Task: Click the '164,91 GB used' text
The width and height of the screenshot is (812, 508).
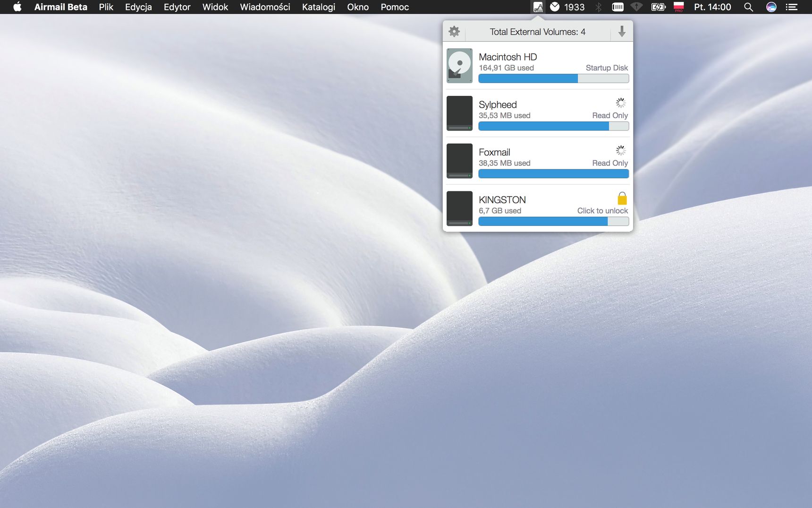Action: 506,68
